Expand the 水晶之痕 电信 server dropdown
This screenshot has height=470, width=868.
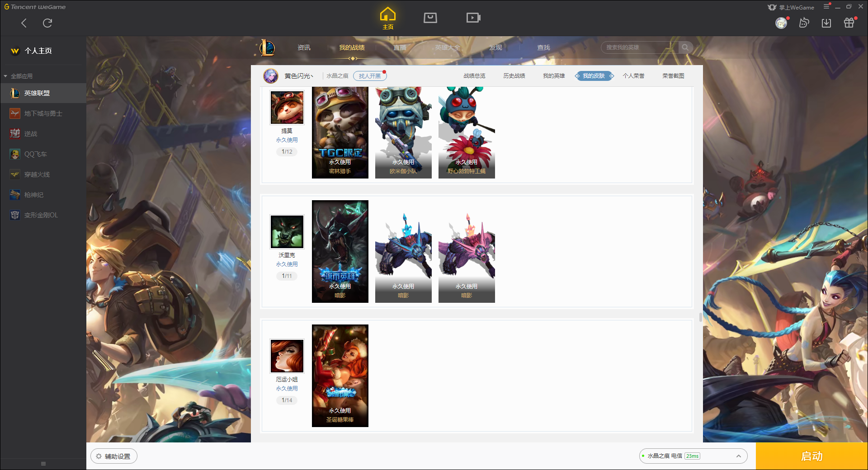pos(693,456)
